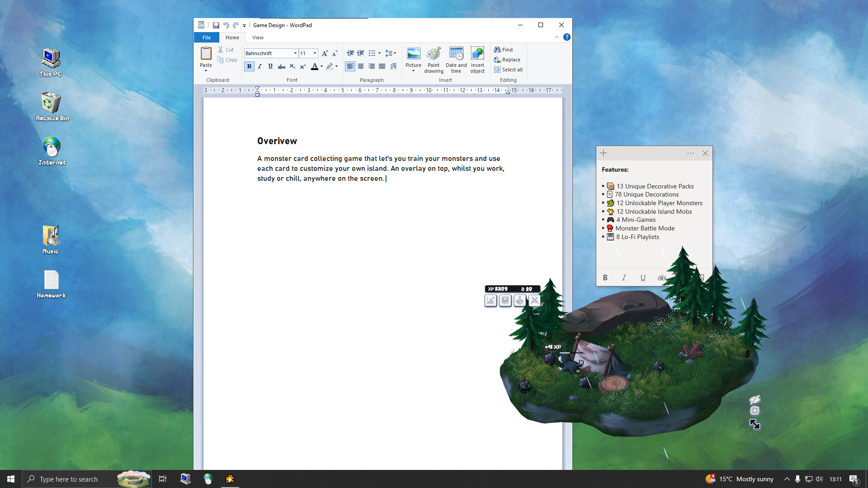The image size is (868, 488).
Task: Open Mini-Games via the joystick icon
Action: (520, 300)
